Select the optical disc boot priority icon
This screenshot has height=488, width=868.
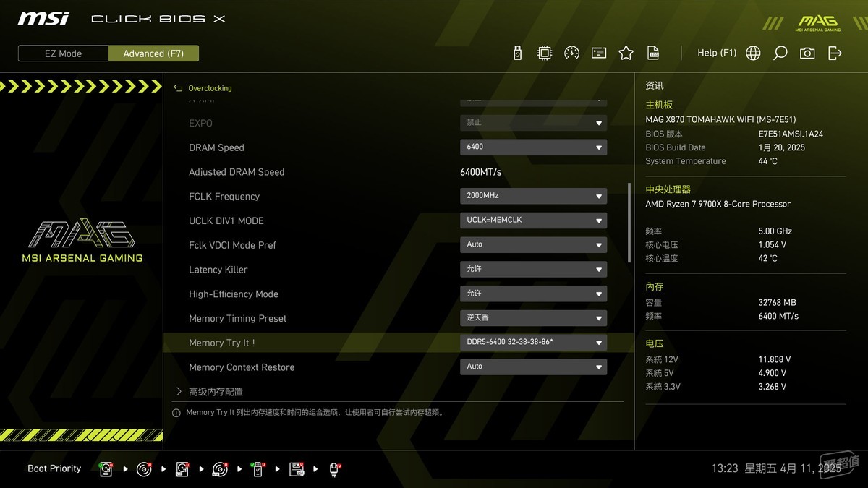(145, 468)
